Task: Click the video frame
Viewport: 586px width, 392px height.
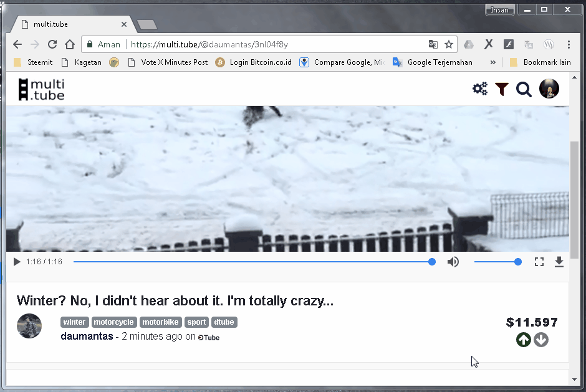Action: point(287,179)
